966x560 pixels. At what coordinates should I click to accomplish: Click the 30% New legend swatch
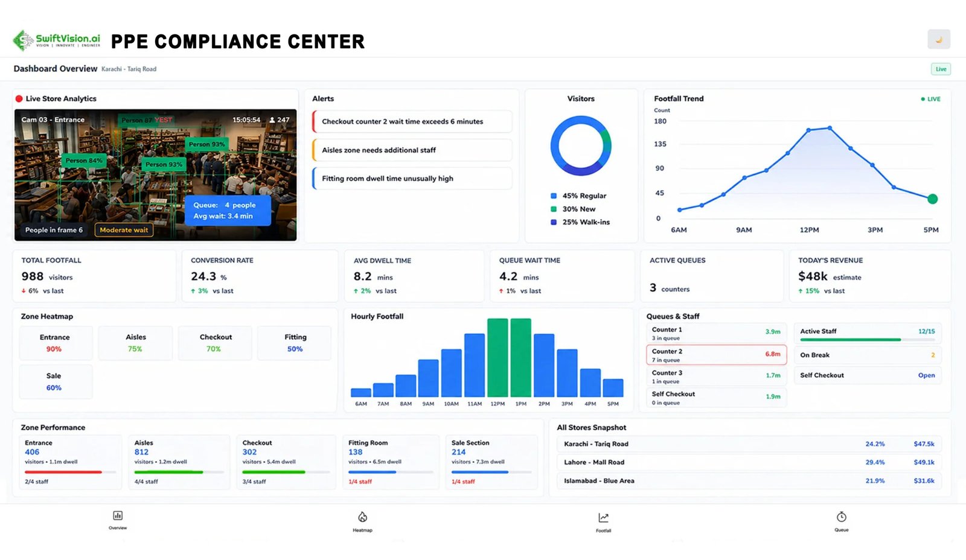coord(554,209)
